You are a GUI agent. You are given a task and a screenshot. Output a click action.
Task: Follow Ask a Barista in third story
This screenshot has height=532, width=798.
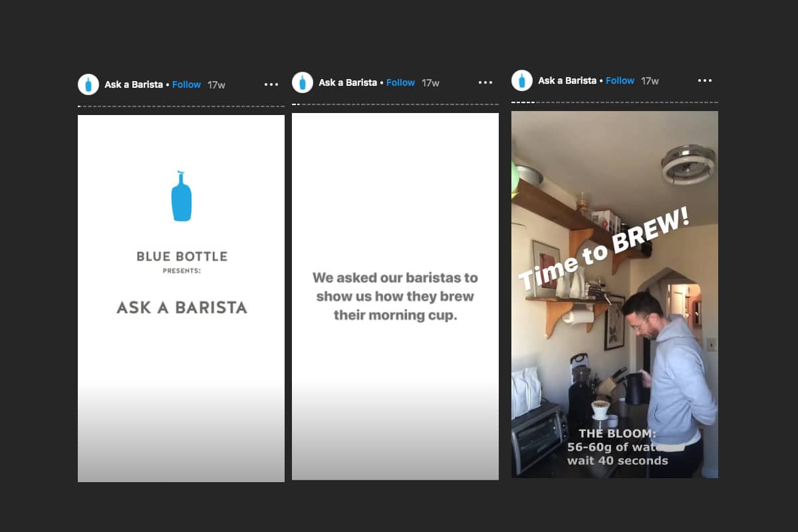pyautogui.click(x=620, y=80)
